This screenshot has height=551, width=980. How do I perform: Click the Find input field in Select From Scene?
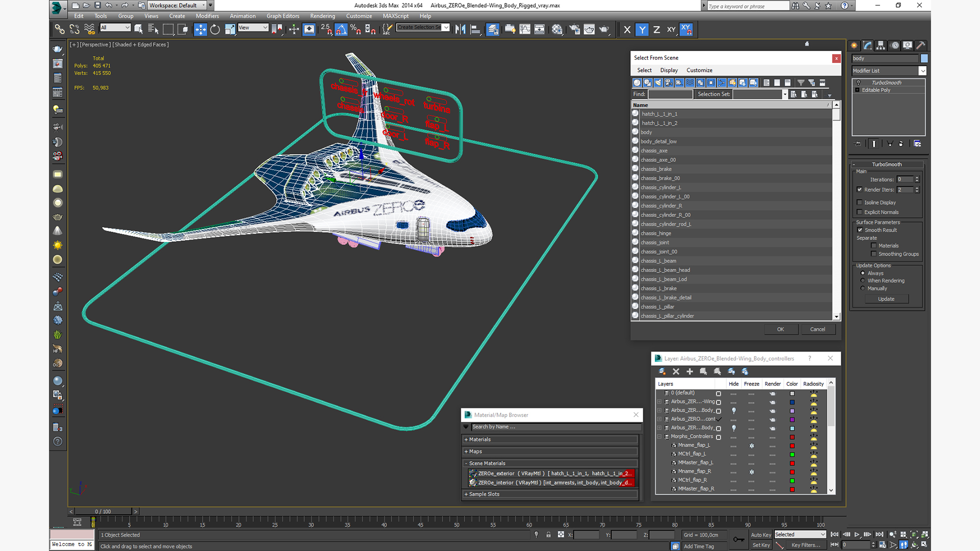pos(670,94)
